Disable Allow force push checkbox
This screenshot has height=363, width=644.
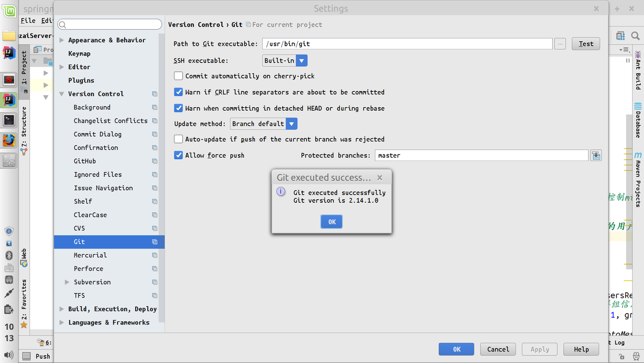click(178, 155)
